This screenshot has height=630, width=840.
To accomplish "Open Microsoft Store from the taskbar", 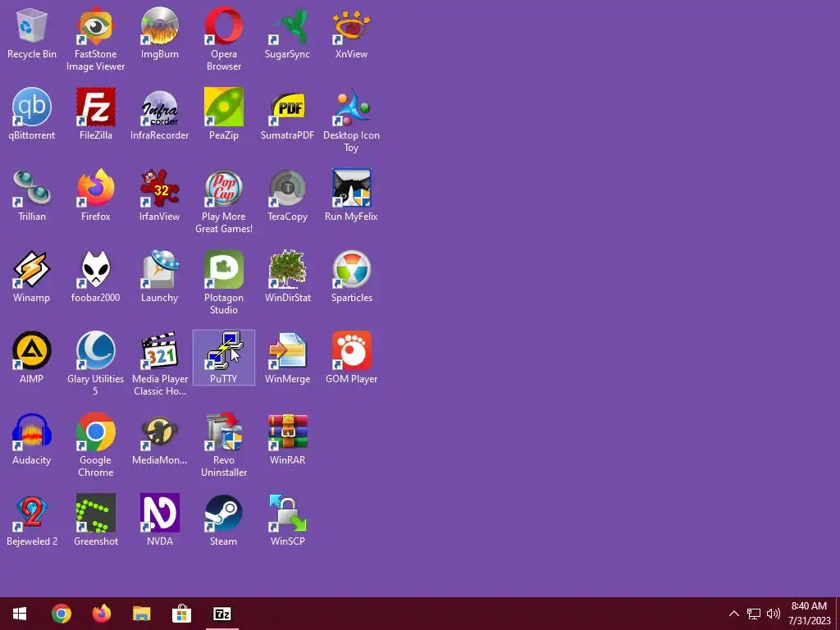I will point(181,614).
